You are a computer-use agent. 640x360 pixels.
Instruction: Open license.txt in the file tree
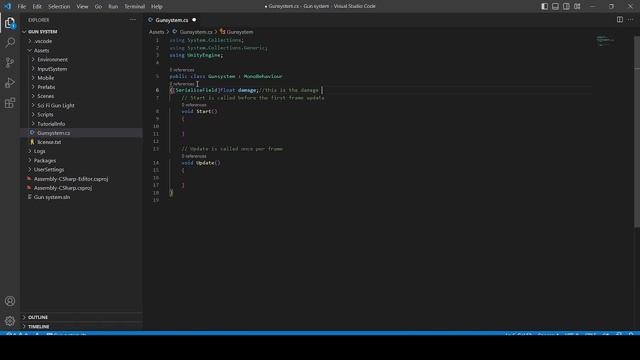pos(49,142)
